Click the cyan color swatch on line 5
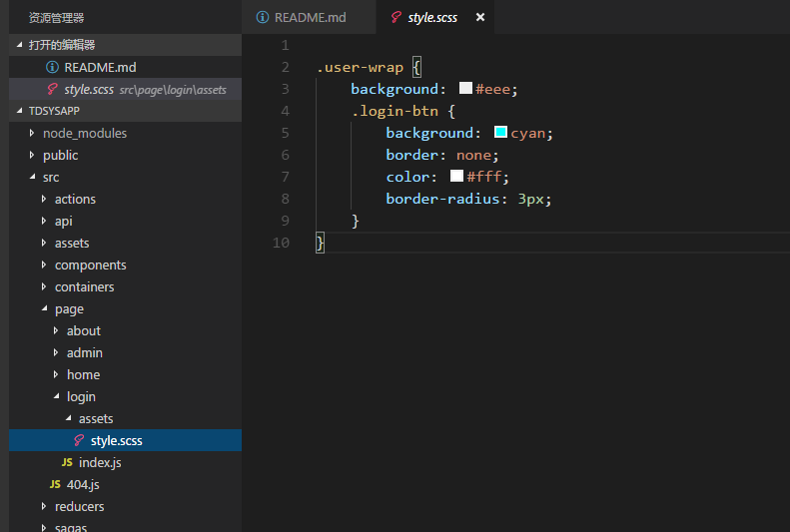The width and height of the screenshot is (790, 532). coord(500,132)
